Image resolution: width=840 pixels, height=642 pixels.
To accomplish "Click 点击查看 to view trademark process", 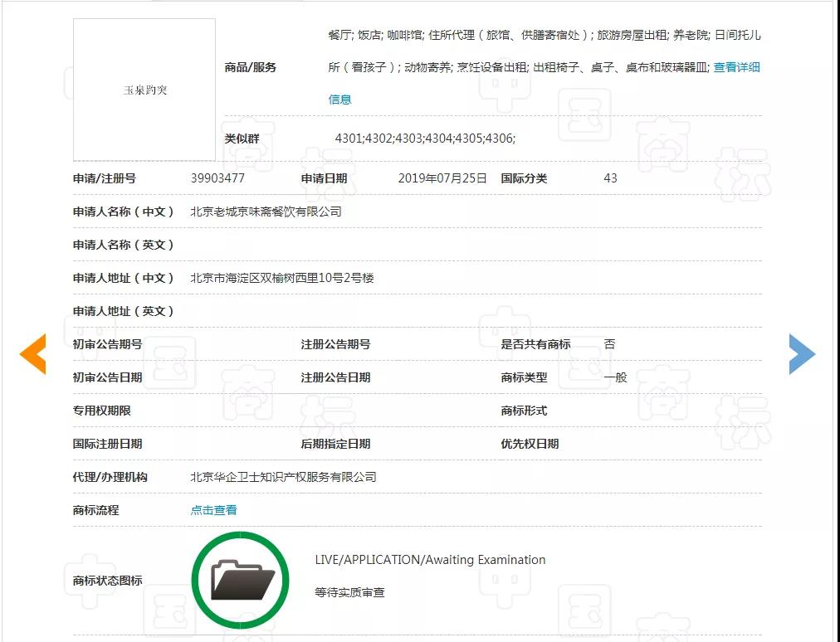I will pos(213,510).
